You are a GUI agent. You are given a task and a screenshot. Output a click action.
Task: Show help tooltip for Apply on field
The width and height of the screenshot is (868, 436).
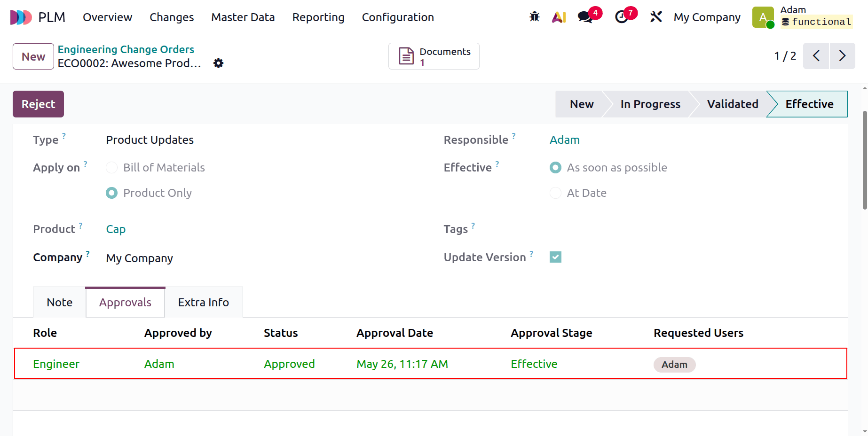85,163
